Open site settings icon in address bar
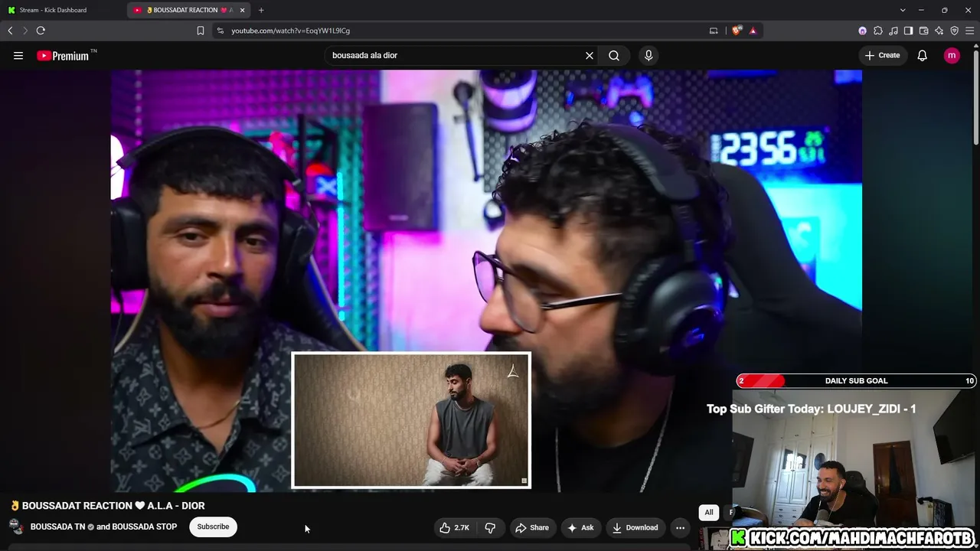Image resolution: width=980 pixels, height=551 pixels. point(220,31)
